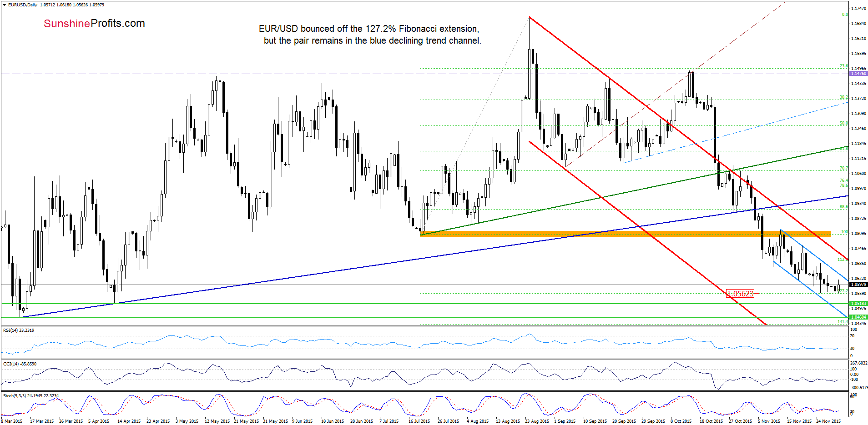Click the 1.11215 value on price axis
The image size is (868, 425).
point(858,159)
